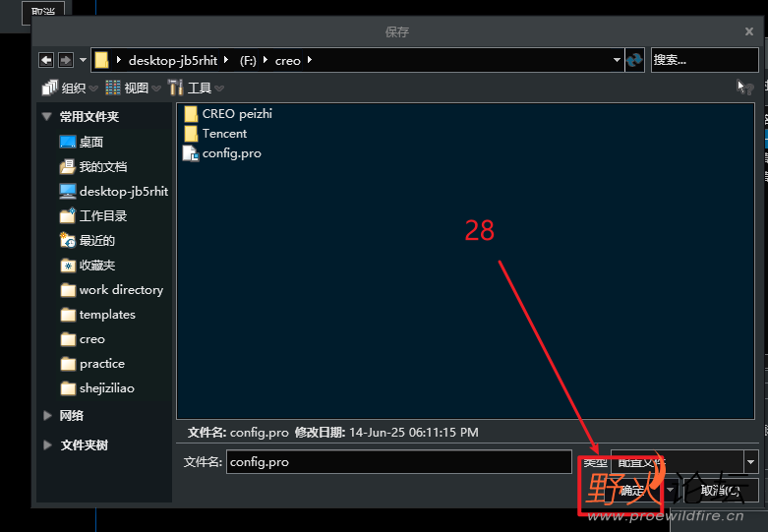Refresh the folder listing
Screen dimensions: 768x532
pyautogui.click(x=635, y=60)
